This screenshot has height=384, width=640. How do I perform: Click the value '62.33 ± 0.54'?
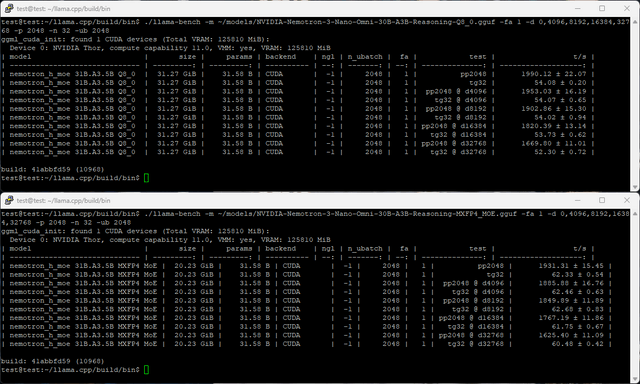point(578,275)
